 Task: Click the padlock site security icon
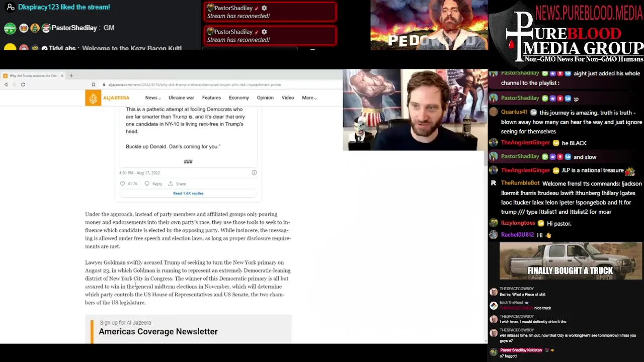104,84
